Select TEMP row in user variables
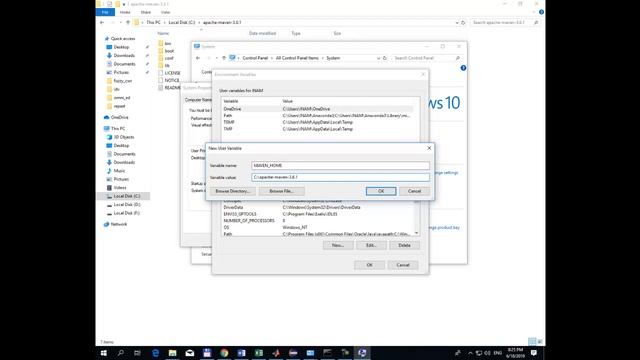640x360 pixels. [x=318, y=122]
